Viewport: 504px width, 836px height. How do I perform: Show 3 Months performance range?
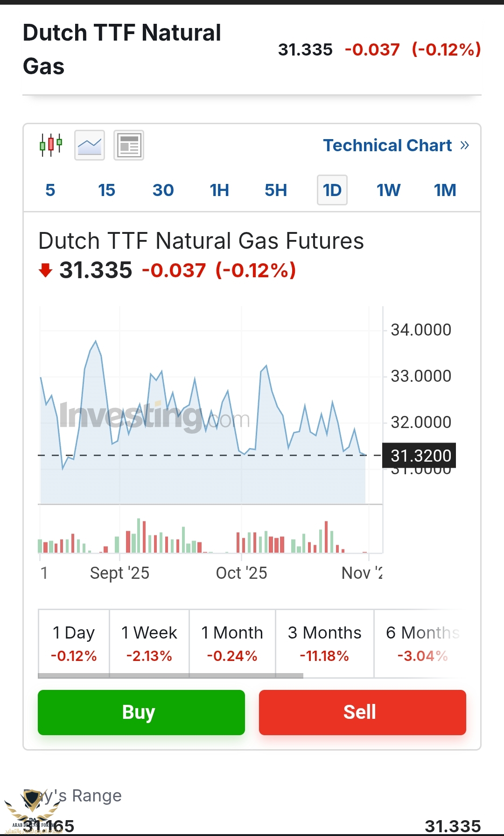[x=324, y=643]
